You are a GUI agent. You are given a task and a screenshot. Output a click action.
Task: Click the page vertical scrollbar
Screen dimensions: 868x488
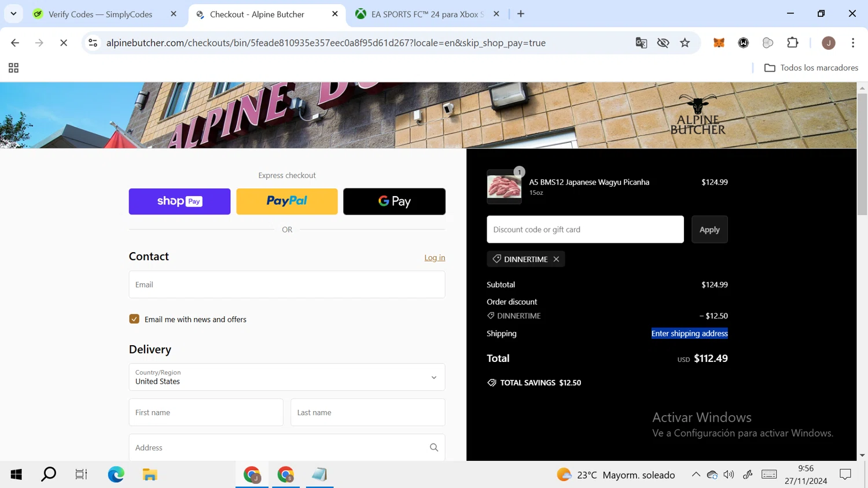(x=862, y=153)
